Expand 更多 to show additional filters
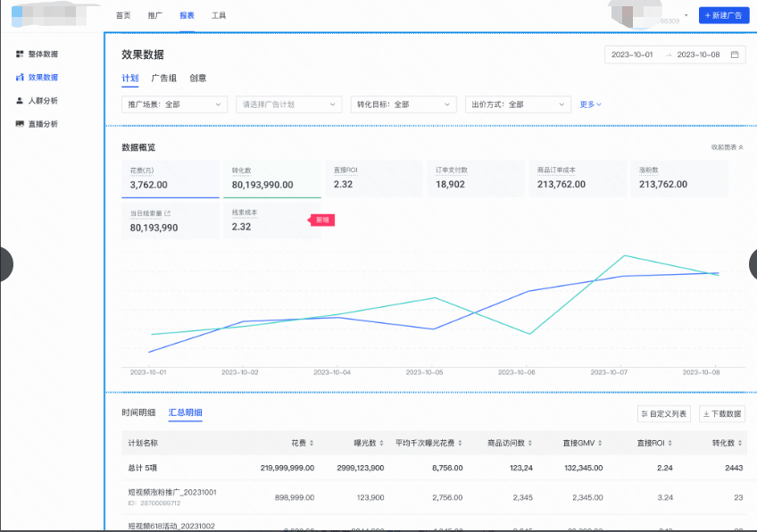The width and height of the screenshot is (757, 532). tap(591, 104)
